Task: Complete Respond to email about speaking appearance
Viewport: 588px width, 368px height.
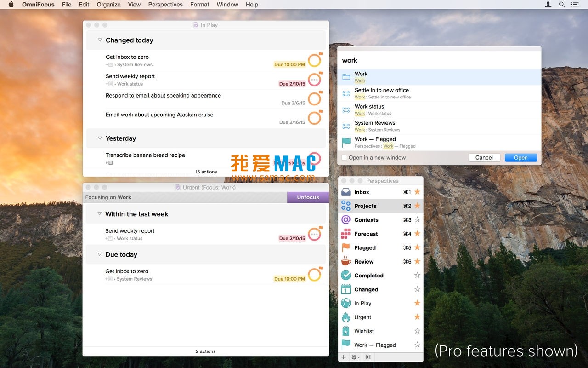Action: tap(315, 98)
